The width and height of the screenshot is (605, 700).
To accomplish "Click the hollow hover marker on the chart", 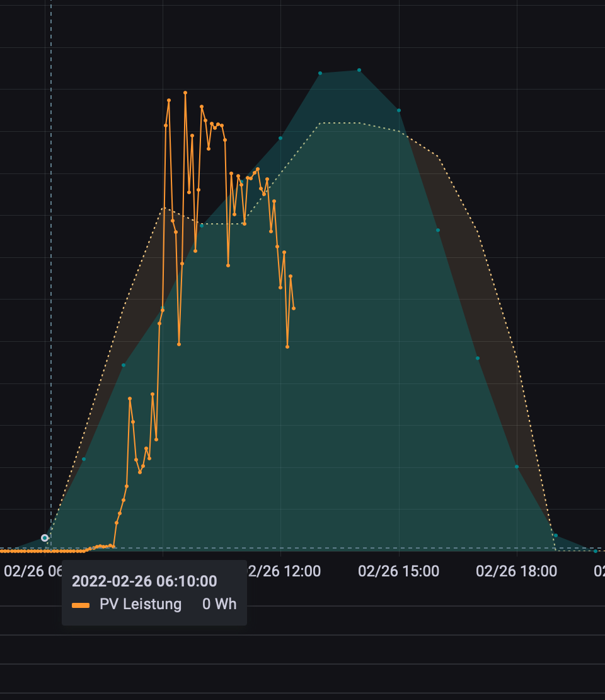I will pyautogui.click(x=45, y=538).
